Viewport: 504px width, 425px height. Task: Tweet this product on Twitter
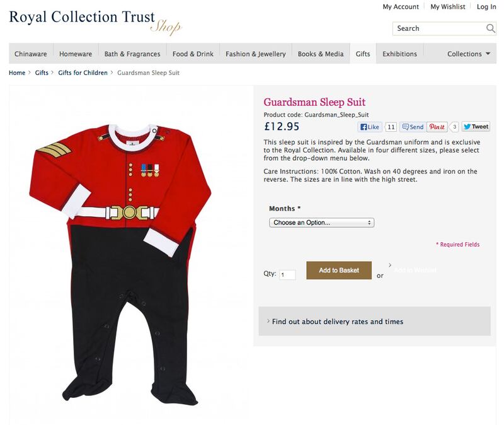(x=476, y=127)
